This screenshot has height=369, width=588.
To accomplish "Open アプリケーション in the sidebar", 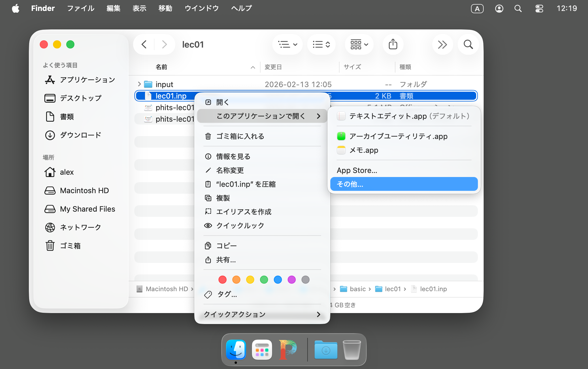I will click(87, 80).
